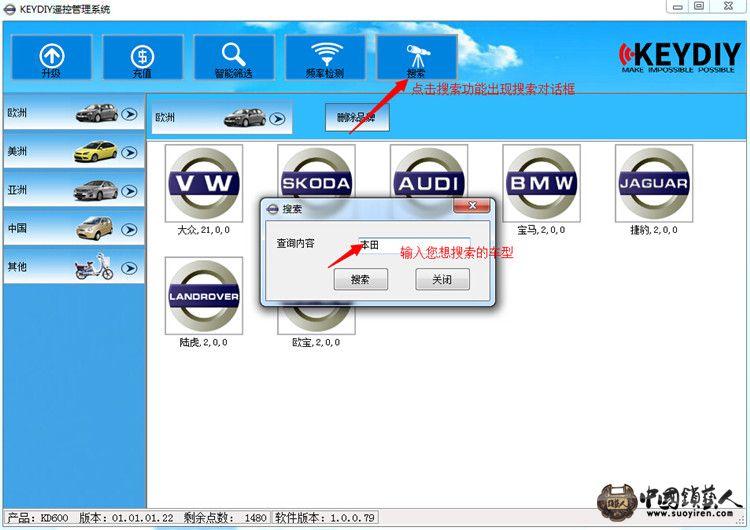Open the AUDI brand icon
The width and height of the screenshot is (750, 530).
[429, 171]
